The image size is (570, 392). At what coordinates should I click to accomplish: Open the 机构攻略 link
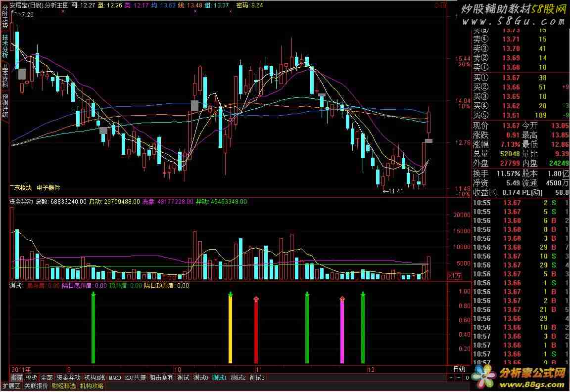(92, 386)
